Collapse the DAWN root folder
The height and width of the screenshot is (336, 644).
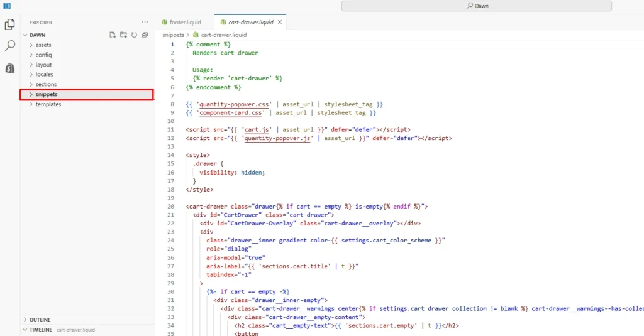tap(37, 35)
